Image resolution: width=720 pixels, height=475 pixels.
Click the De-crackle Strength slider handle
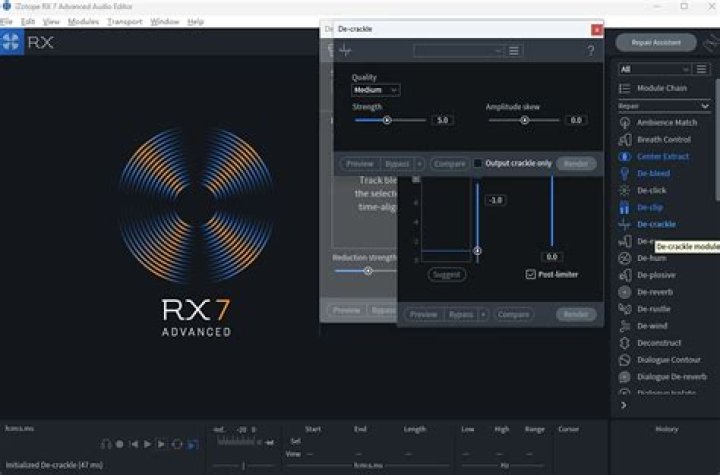[x=386, y=120]
